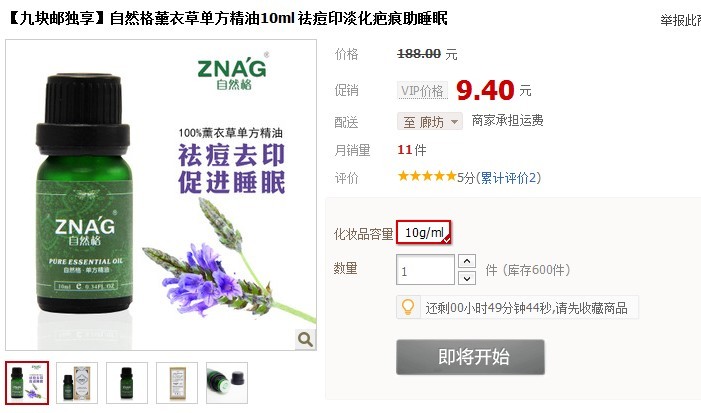
Task: Click the lightbulb reminder icon
Action: tap(408, 308)
